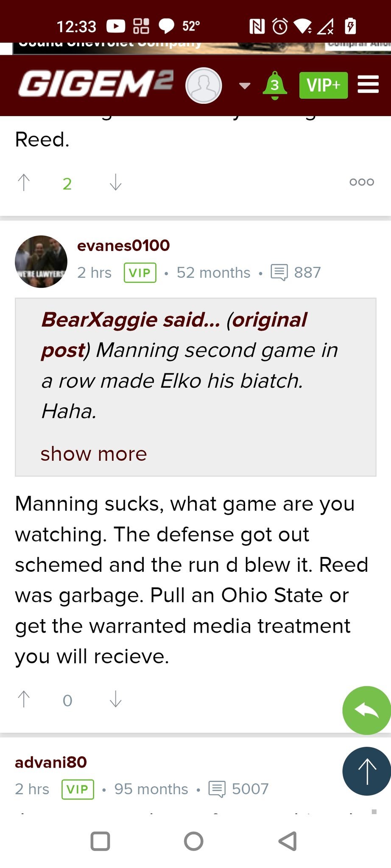Tap the green reply arrow button
The image size is (391, 868).
366,710
